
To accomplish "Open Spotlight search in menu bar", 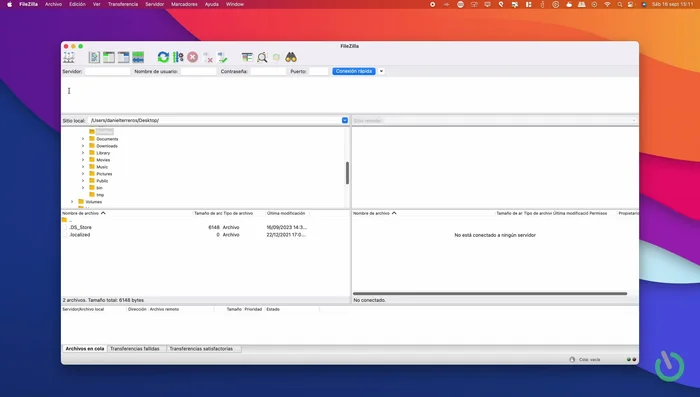I will [x=620, y=4].
